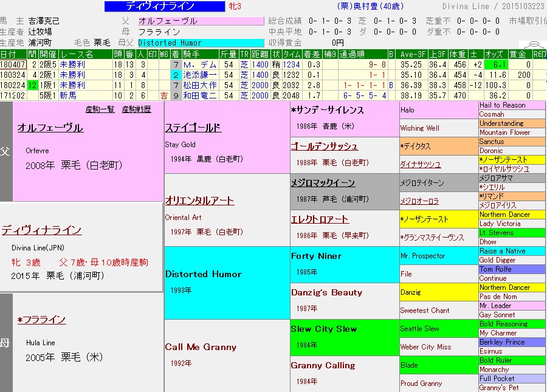This screenshot has width=547, height=392.
Task: Select Seattle Slew pedigree cell
Action: (439, 329)
